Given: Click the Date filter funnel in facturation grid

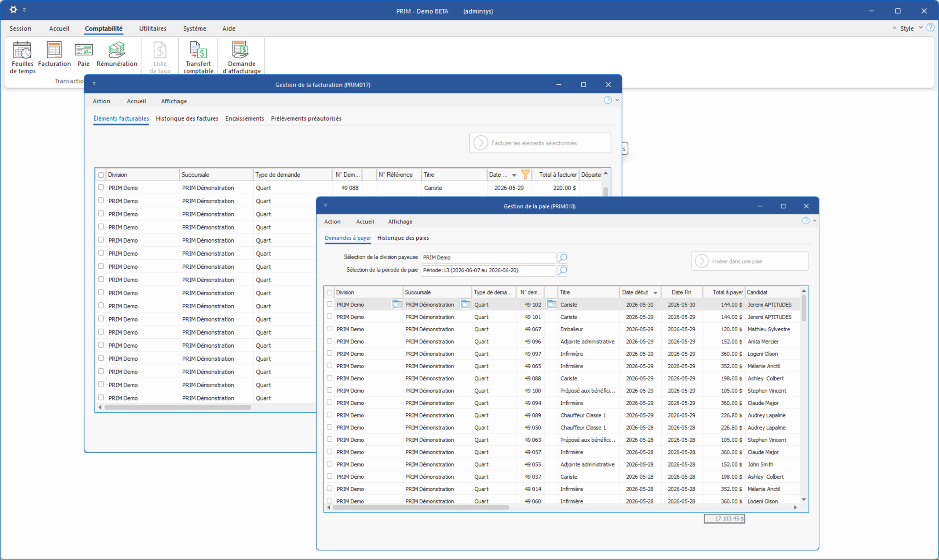Looking at the screenshot, I should [525, 174].
